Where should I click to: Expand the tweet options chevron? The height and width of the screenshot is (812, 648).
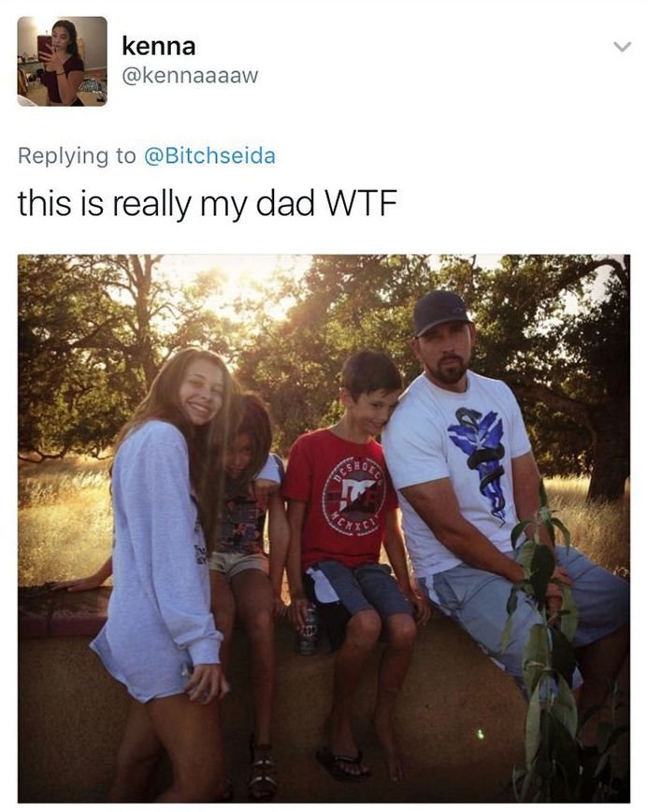tap(622, 47)
